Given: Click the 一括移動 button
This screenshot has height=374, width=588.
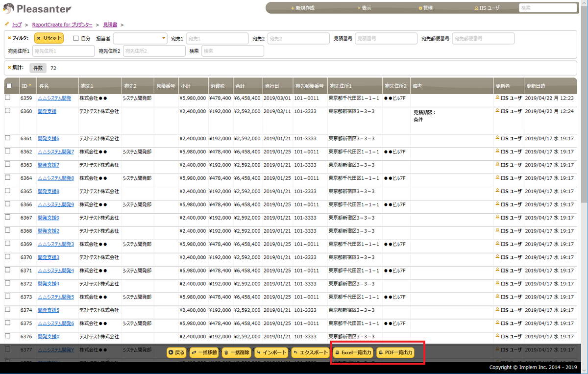Looking at the screenshot, I should tap(204, 352).
